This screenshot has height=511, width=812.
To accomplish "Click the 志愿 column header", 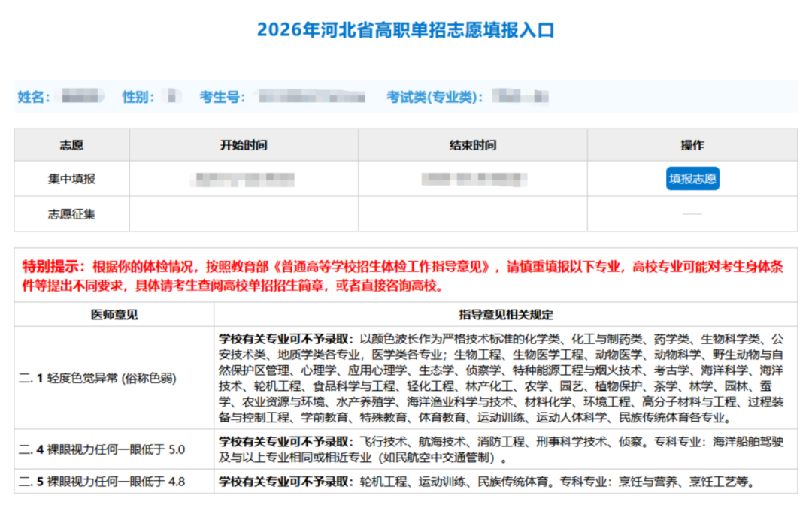I will tap(71, 145).
